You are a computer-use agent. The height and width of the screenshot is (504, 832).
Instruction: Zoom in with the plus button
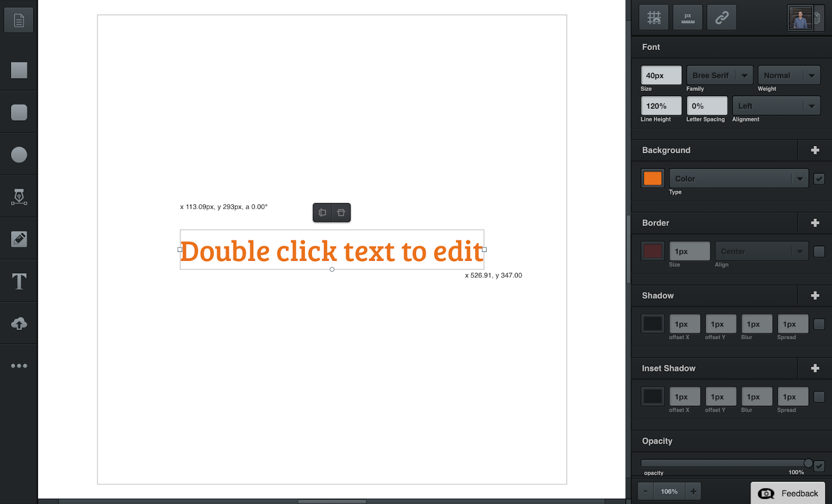pyautogui.click(x=693, y=491)
